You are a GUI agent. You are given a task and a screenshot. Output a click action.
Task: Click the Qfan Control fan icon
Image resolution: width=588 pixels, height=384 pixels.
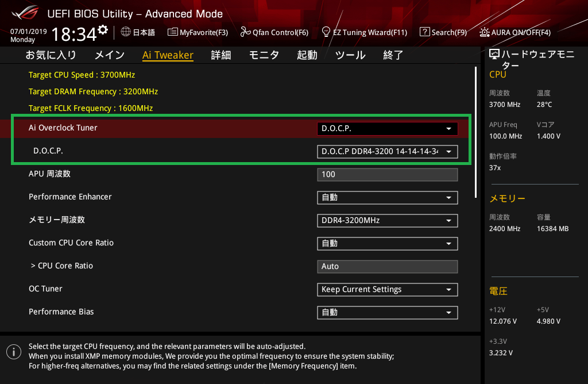(x=245, y=32)
